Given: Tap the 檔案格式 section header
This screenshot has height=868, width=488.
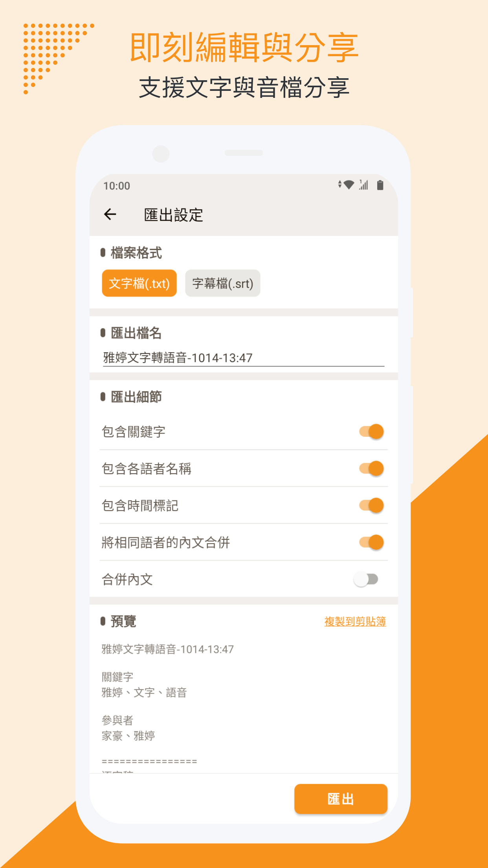Looking at the screenshot, I should [136, 253].
